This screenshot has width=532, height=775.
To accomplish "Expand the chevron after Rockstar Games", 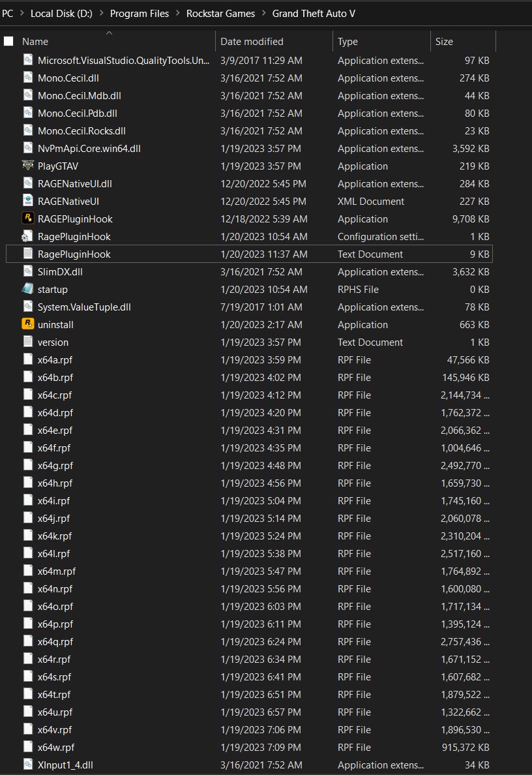I will point(263,14).
